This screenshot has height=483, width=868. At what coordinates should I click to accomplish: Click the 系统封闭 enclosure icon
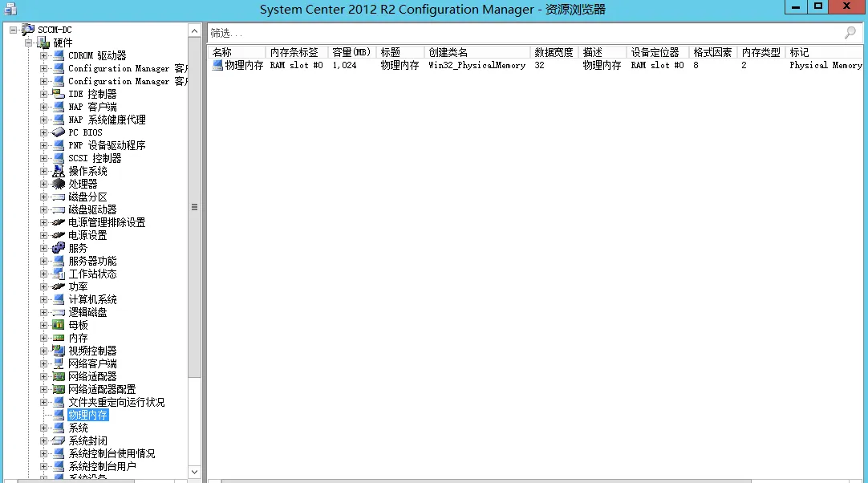(59, 441)
